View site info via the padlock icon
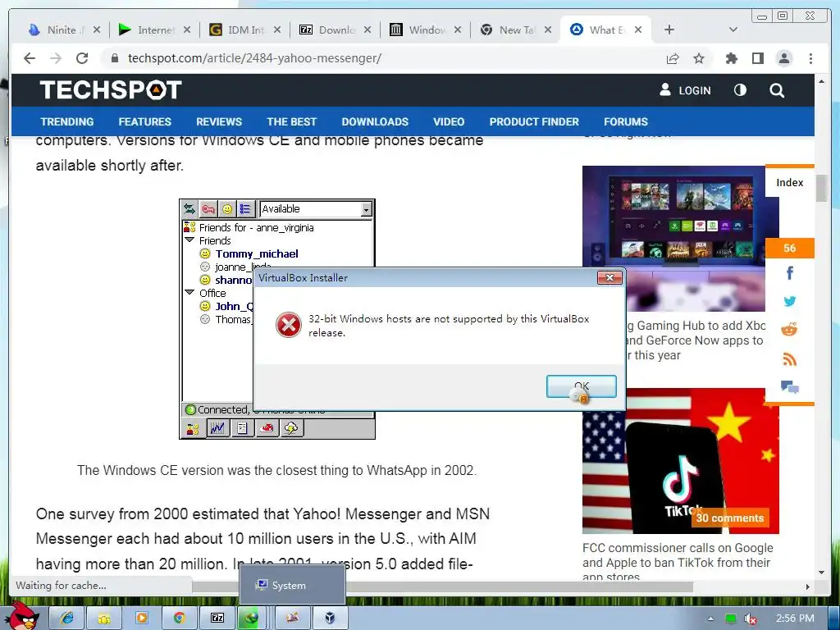The width and height of the screenshot is (840, 630). (114, 58)
